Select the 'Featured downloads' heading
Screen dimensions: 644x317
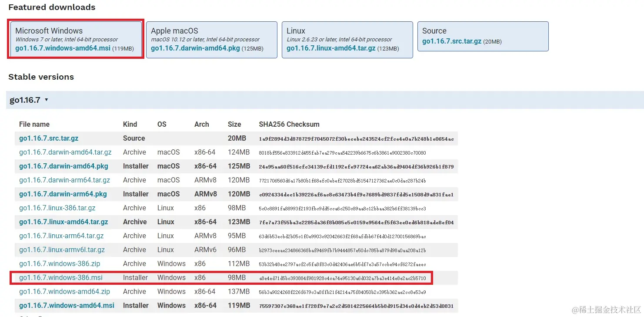52,7
